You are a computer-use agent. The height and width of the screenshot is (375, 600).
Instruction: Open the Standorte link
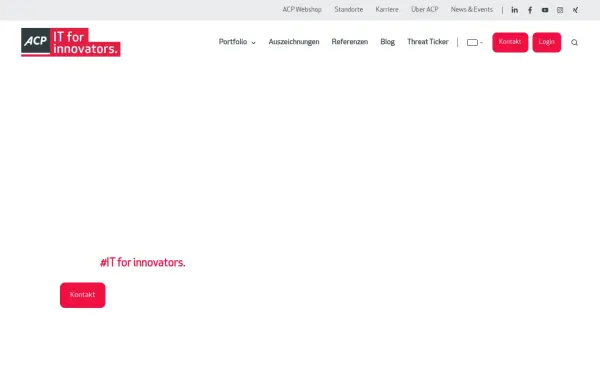tap(349, 10)
